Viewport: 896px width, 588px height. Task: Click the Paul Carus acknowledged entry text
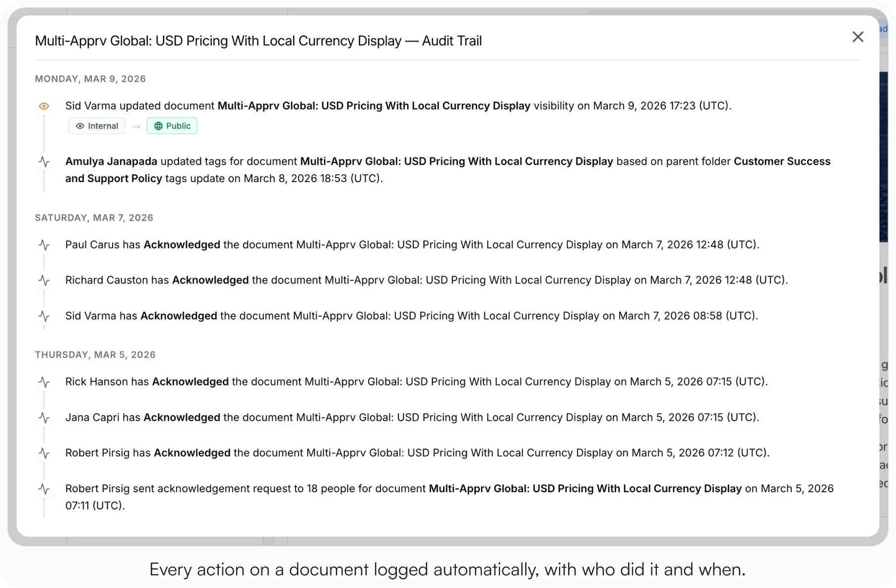tap(412, 245)
